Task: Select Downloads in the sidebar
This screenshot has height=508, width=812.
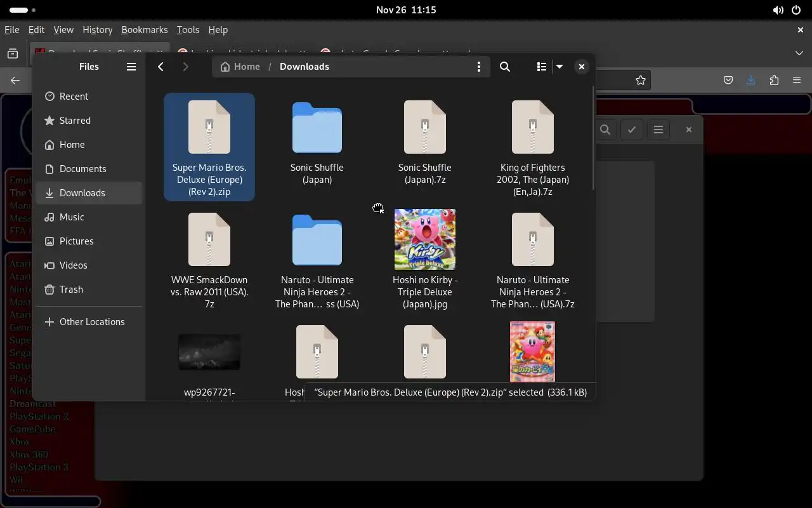Action: 89,193
